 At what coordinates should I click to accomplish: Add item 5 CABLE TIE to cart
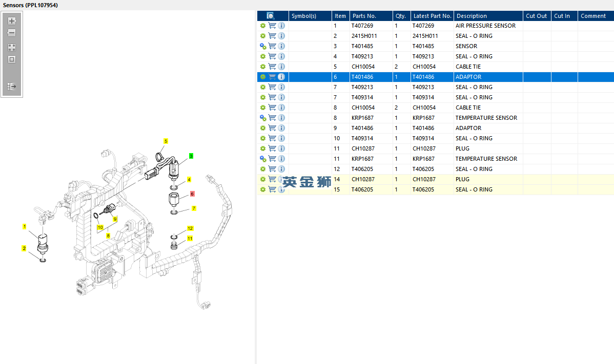pyautogui.click(x=272, y=67)
